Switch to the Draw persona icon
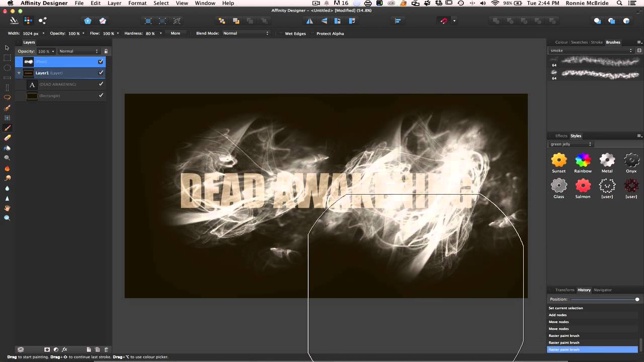644x362 pixels. tap(14, 21)
